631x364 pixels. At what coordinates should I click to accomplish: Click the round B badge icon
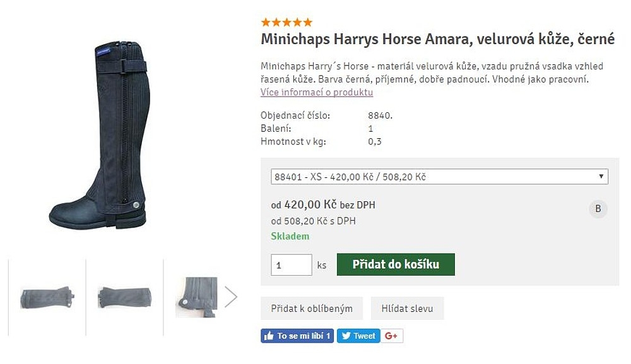(x=598, y=209)
